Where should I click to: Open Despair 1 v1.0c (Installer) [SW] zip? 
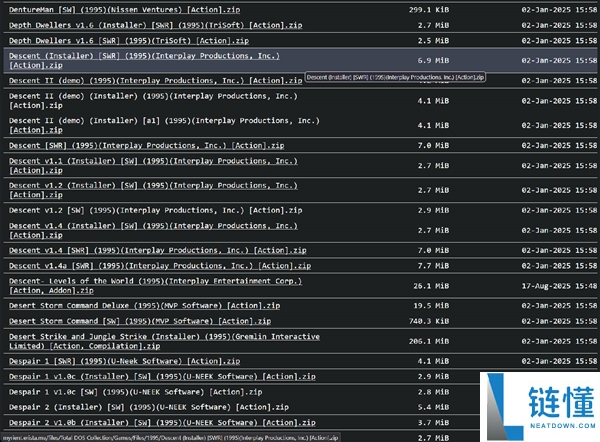(x=162, y=376)
